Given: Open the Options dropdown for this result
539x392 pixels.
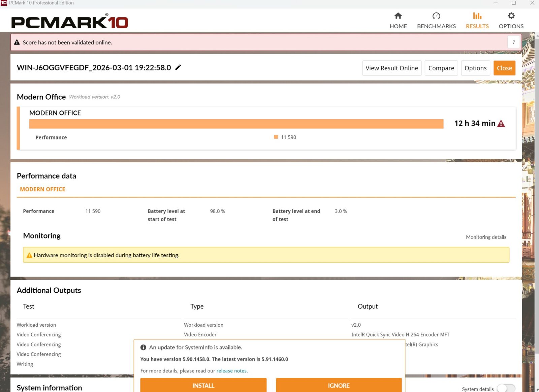Looking at the screenshot, I should (475, 68).
